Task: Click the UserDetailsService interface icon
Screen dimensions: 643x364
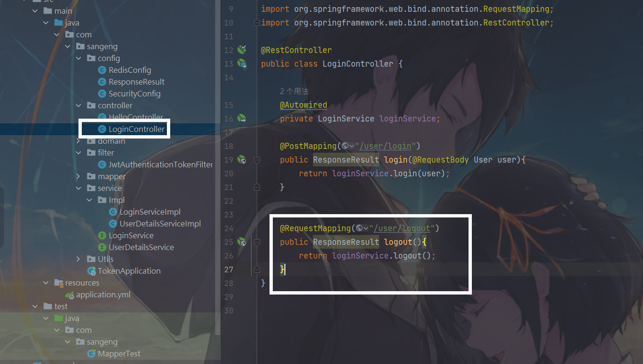Action: [x=102, y=247]
